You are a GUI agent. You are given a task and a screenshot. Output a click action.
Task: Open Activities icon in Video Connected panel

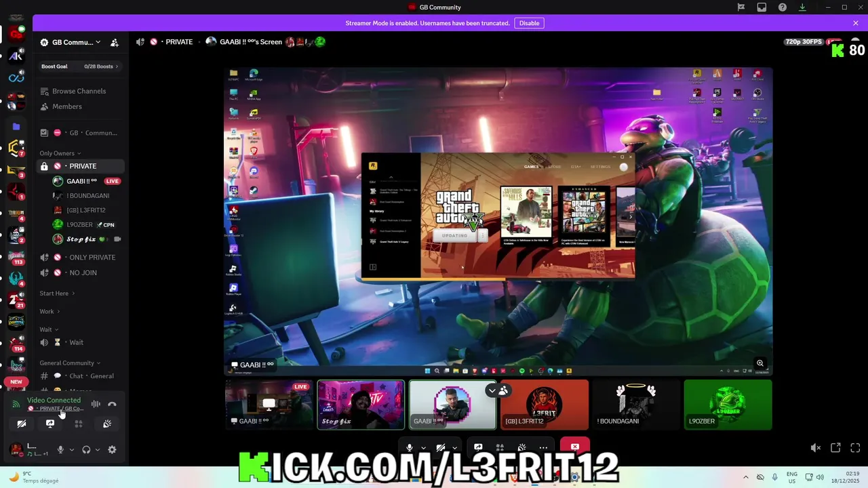tap(79, 424)
